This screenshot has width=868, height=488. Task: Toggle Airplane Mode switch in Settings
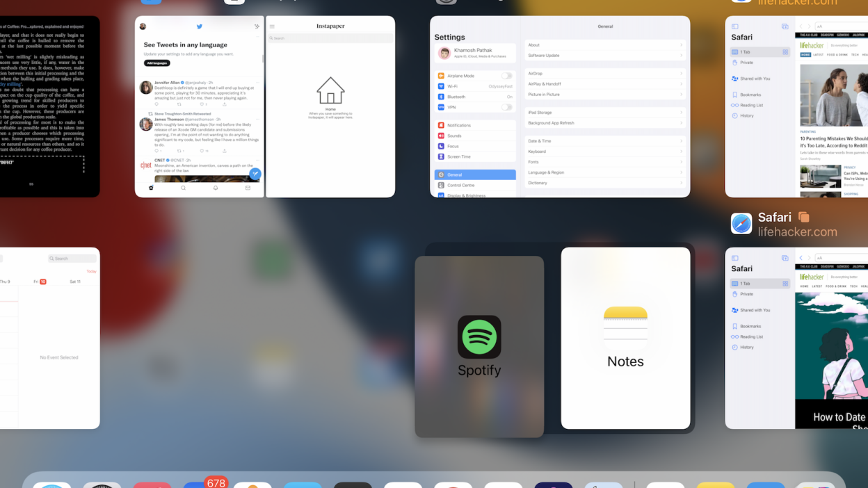(x=507, y=76)
